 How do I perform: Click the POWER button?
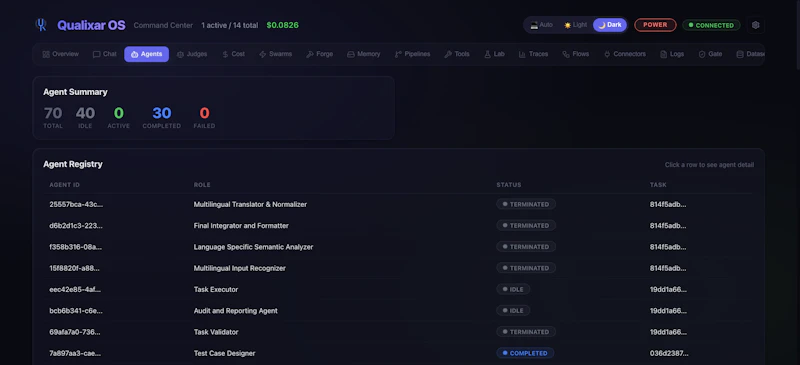[655, 25]
